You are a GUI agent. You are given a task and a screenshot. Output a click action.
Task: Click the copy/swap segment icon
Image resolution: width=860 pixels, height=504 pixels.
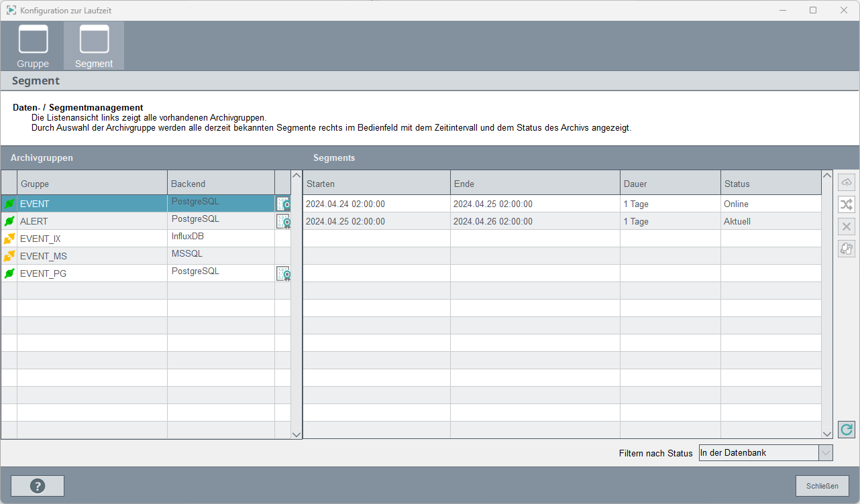click(847, 249)
